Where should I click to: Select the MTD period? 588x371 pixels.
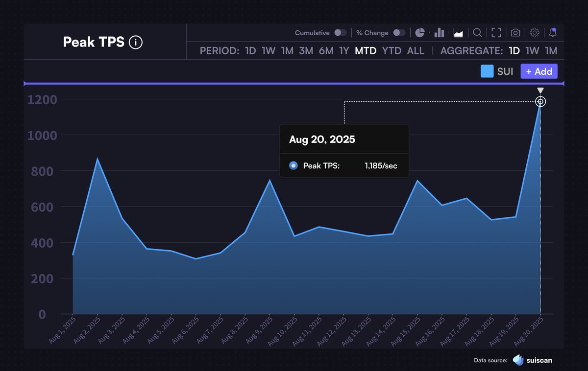[x=366, y=51]
